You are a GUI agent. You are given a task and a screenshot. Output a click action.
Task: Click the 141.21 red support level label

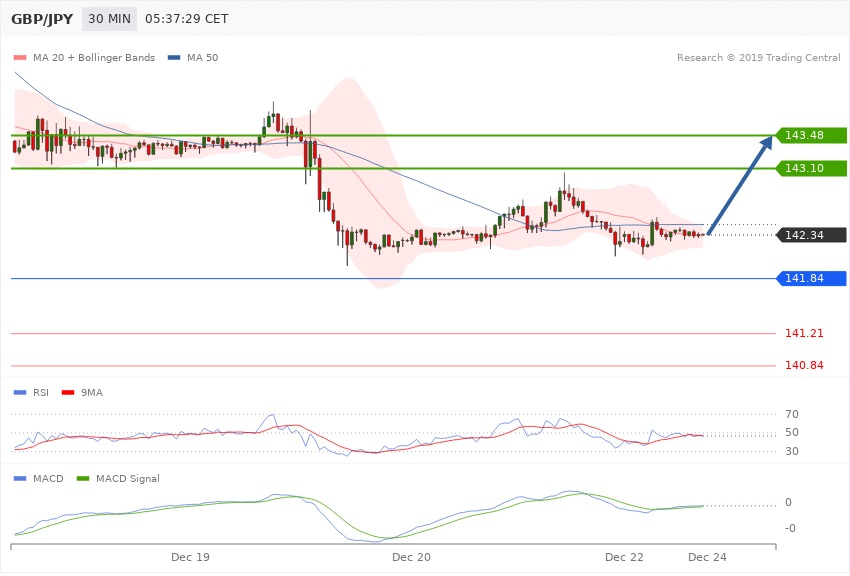[804, 333]
